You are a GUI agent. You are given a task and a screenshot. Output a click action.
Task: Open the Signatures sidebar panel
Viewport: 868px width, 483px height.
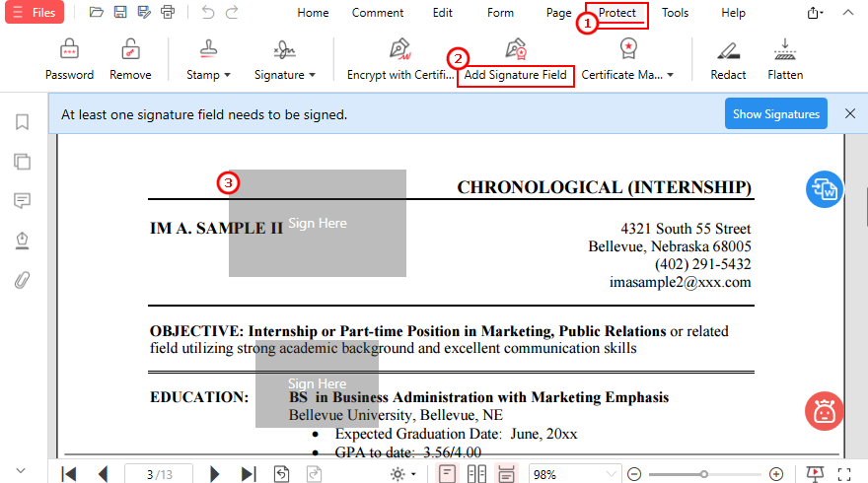22,241
